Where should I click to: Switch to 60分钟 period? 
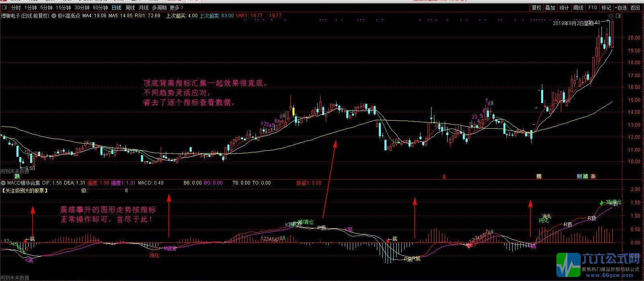100,8
